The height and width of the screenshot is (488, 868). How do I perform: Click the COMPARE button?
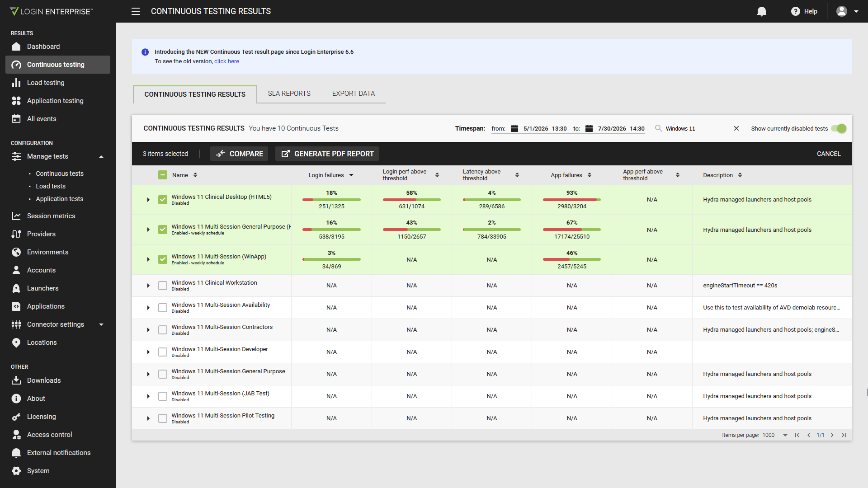click(x=239, y=154)
